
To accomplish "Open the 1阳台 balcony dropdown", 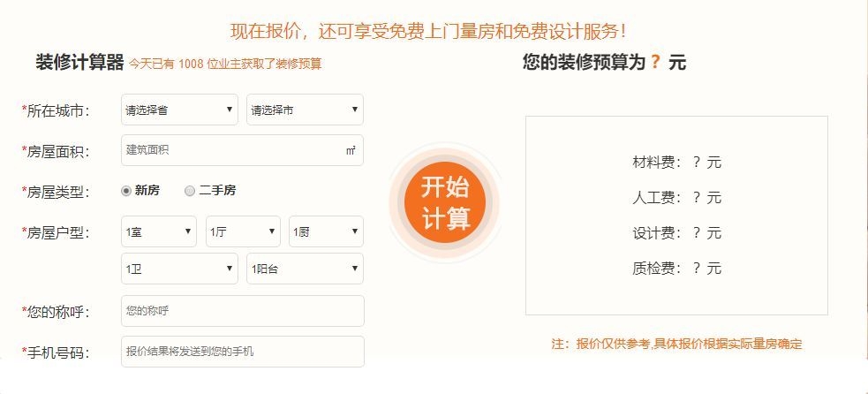I will click(x=305, y=268).
